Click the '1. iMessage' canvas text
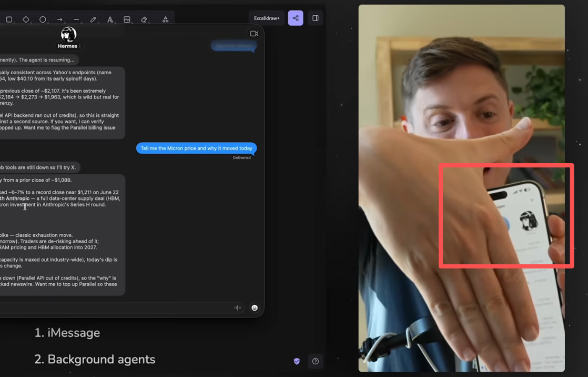Screen dimensions: 588x377 pos(67,333)
